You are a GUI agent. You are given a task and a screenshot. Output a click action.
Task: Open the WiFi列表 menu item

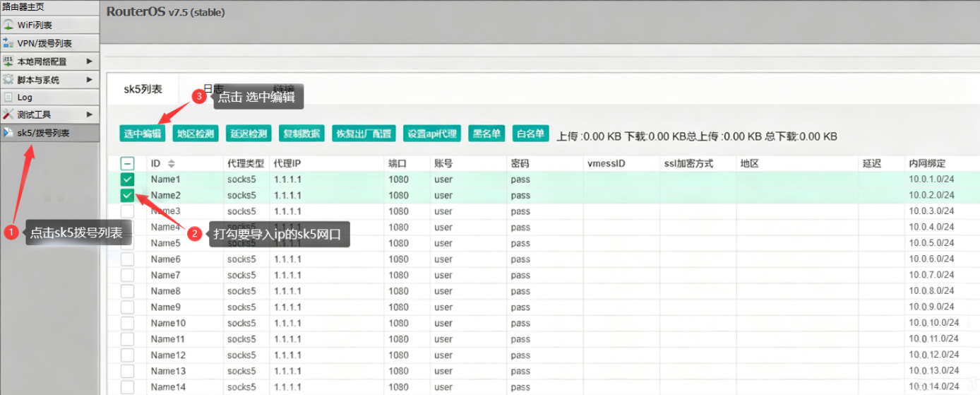pyautogui.click(x=49, y=25)
